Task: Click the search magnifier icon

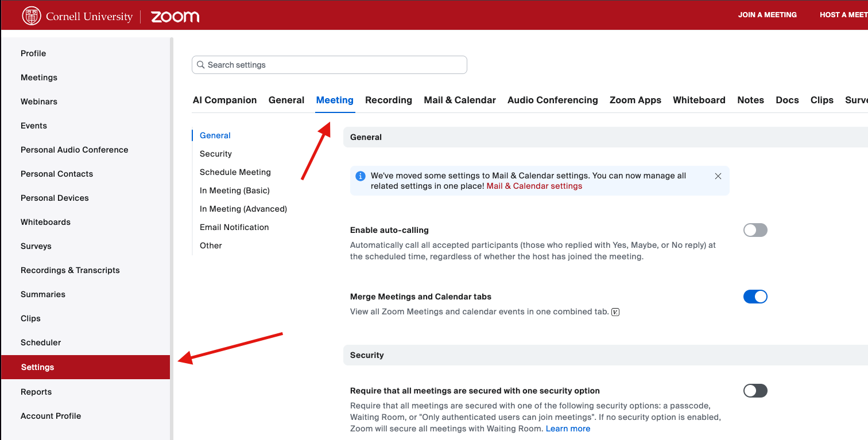Action: coord(200,65)
